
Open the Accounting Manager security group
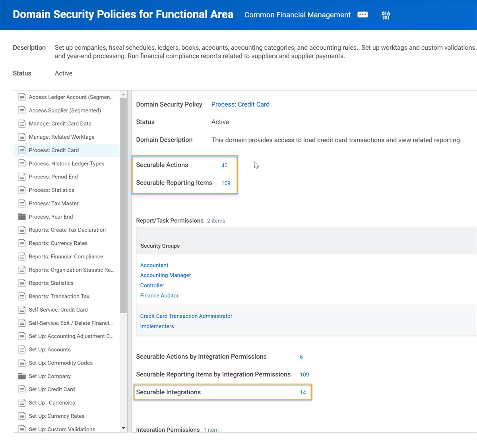(165, 275)
